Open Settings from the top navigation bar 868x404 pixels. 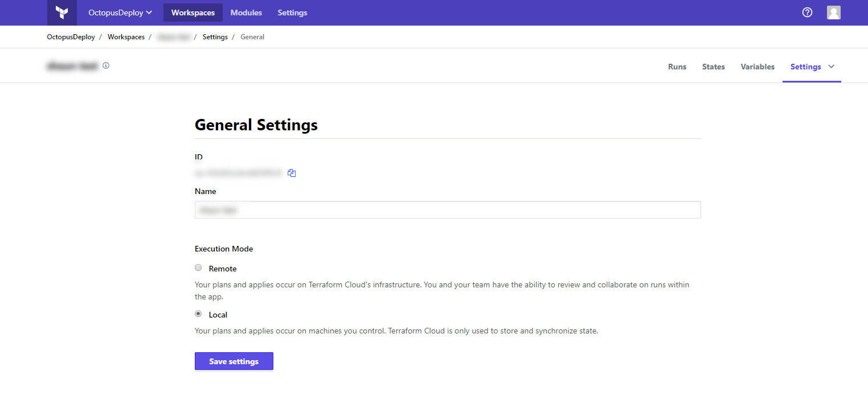(x=292, y=12)
